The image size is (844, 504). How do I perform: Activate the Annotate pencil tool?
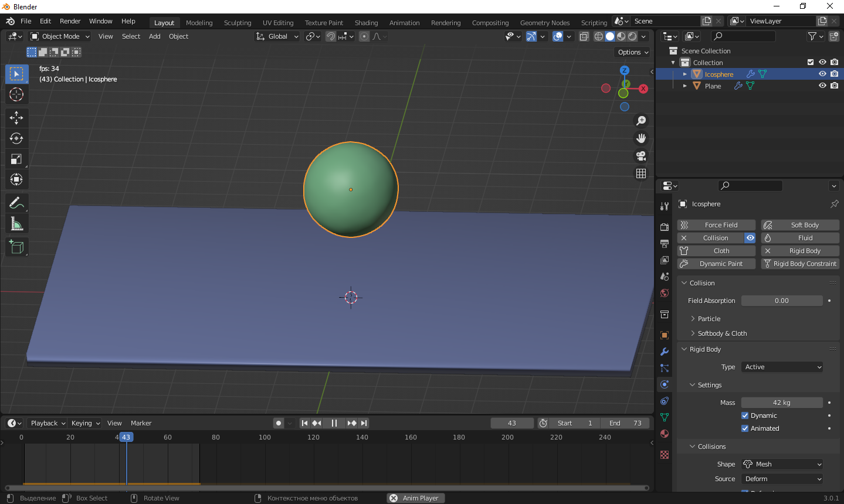(16, 203)
